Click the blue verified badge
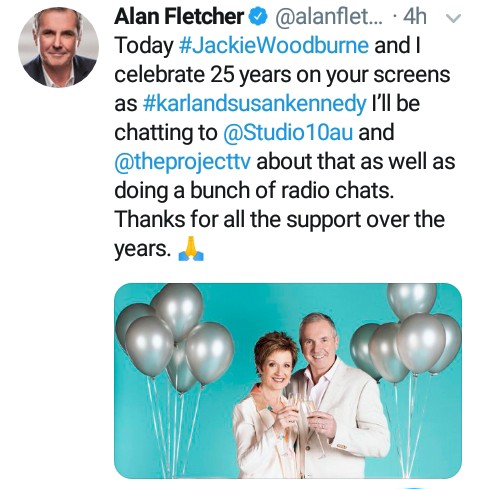 point(259,17)
